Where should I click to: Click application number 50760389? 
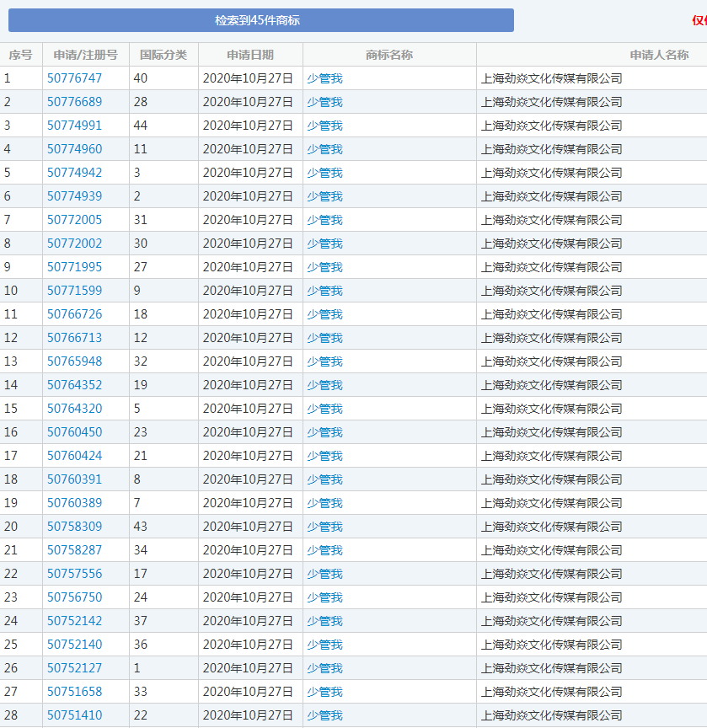74,503
